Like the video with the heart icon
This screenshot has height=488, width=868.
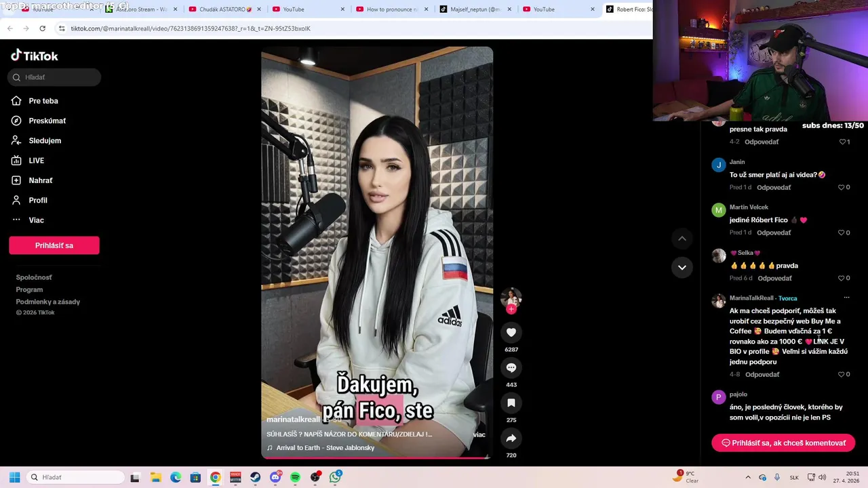[x=511, y=332]
